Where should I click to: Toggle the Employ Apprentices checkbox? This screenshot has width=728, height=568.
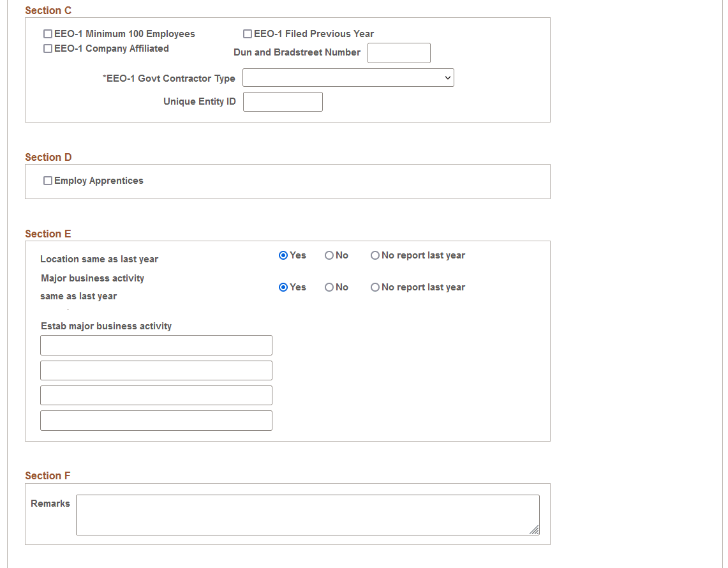point(47,180)
